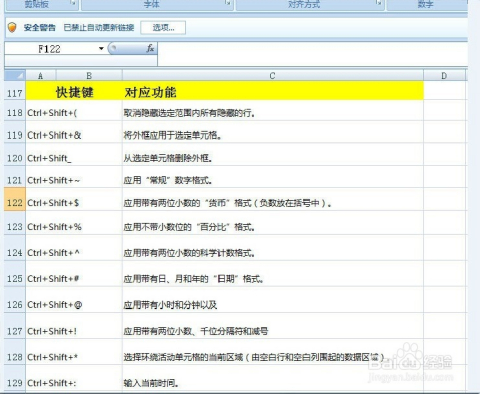Click cell Ctrl+Shift+%
Image resolution: width=480 pixels, height=394 pixels.
click(74, 223)
